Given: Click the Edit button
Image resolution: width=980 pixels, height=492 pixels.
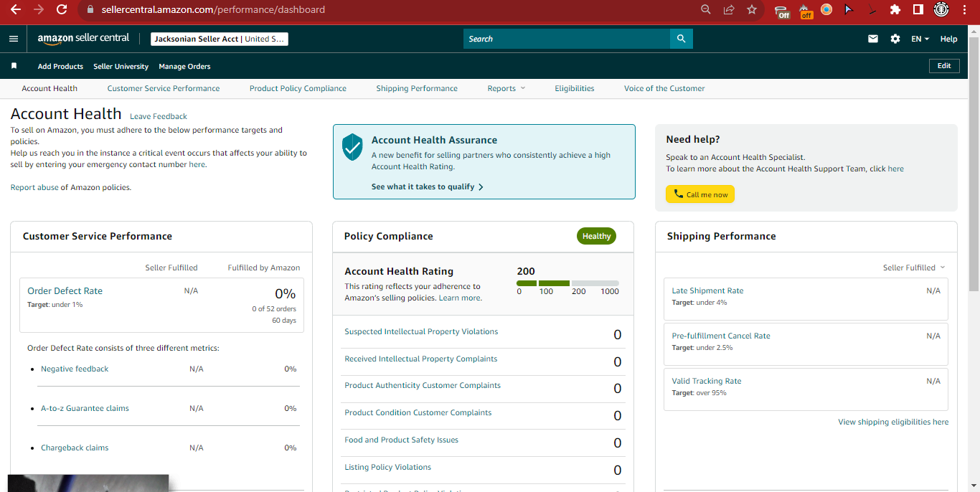Looking at the screenshot, I should pyautogui.click(x=944, y=65).
